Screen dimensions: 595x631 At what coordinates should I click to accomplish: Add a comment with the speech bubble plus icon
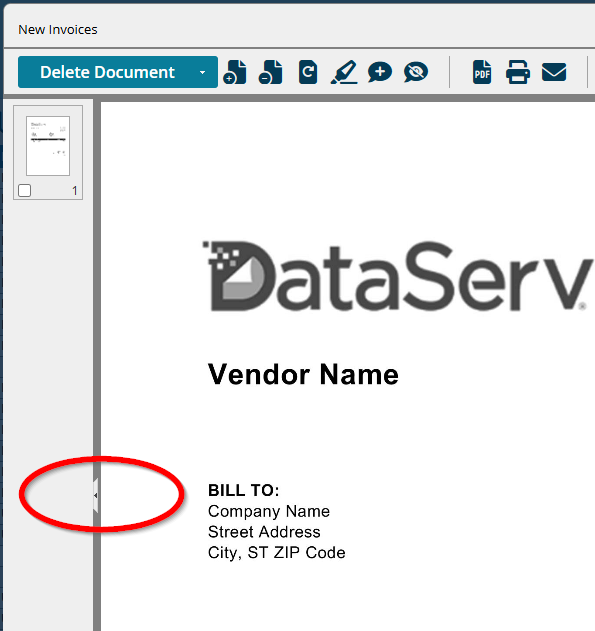click(x=380, y=72)
